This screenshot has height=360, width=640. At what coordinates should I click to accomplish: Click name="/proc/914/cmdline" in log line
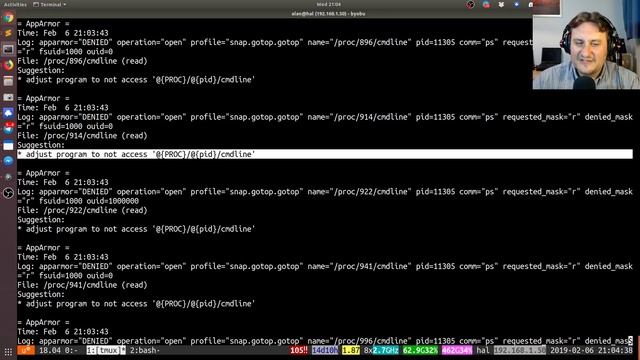click(x=359, y=117)
